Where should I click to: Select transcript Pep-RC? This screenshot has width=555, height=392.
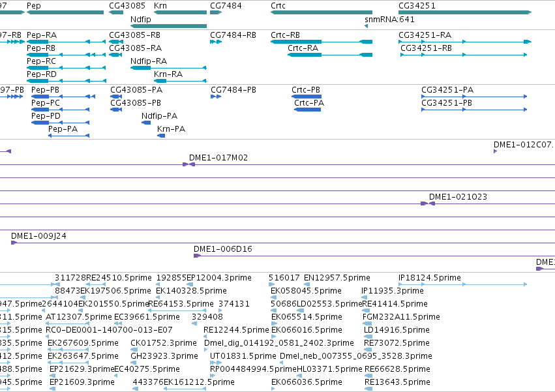[66, 68]
